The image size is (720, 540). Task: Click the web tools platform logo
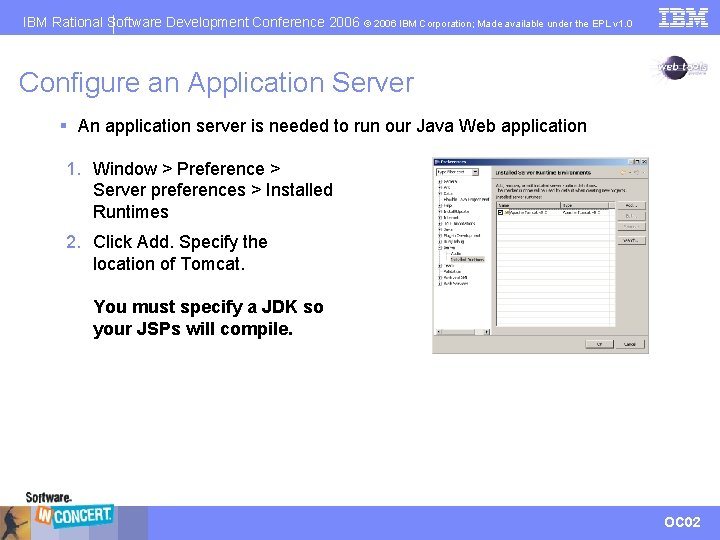[x=682, y=68]
